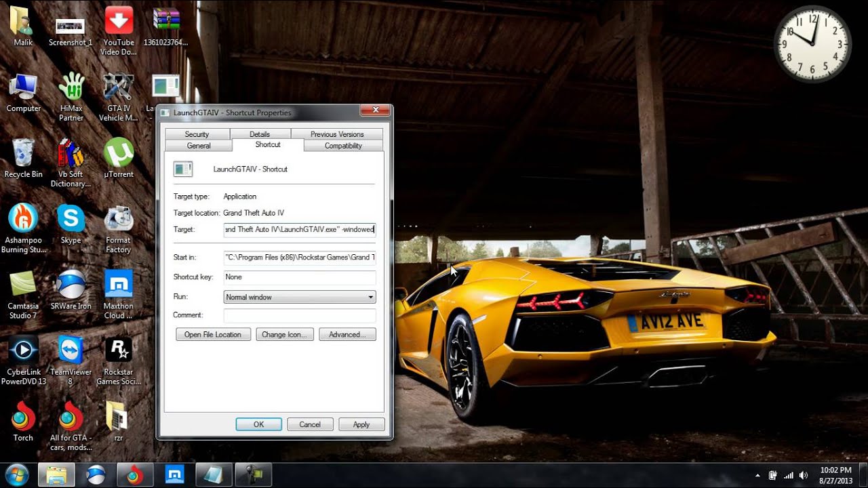The width and height of the screenshot is (868, 488).
Task: Open CyberLink PowerDVD 13 shortcut
Action: 23,361
